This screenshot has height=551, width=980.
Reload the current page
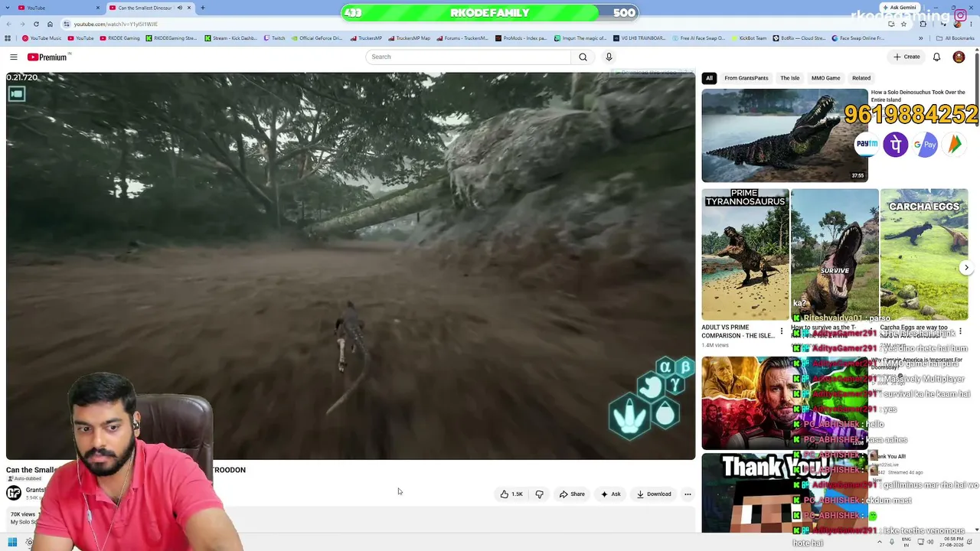coord(36,24)
